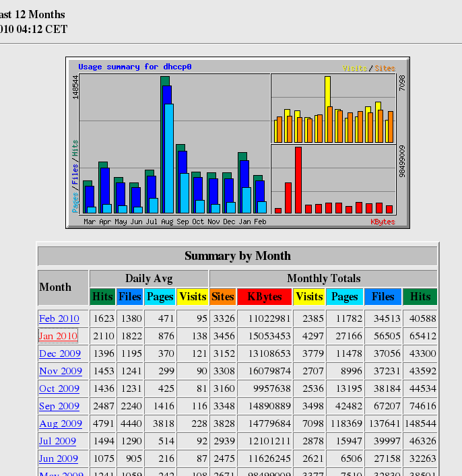Click KBytes value 15053453 for Jan 2010
Image resolution: width=462 pixels, height=476 pixels.
[269, 336]
